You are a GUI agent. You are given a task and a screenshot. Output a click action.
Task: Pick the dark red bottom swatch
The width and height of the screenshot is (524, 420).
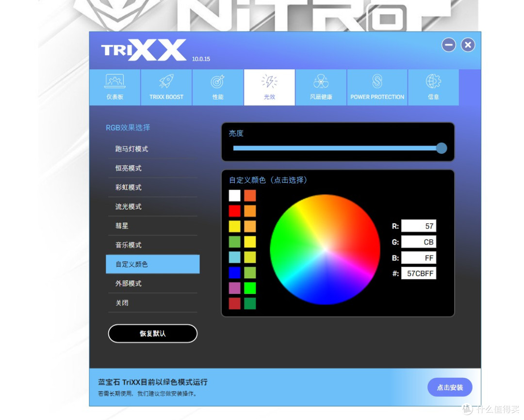[235, 304]
